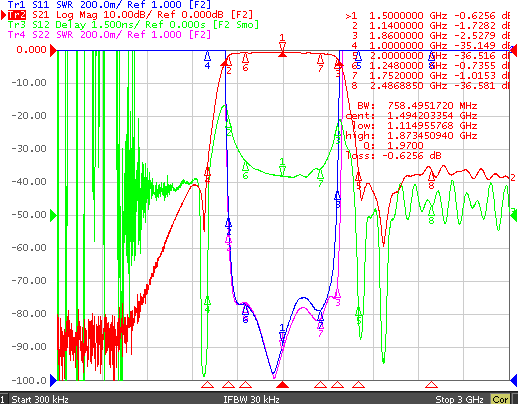The width and height of the screenshot is (518, 404).
Task: Click marker 8 readout at 2.4868850 GHz
Action: (x=430, y=86)
